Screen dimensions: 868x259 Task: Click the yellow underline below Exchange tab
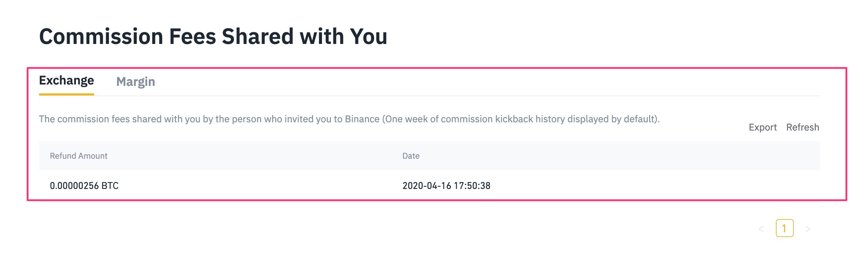(66, 94)
